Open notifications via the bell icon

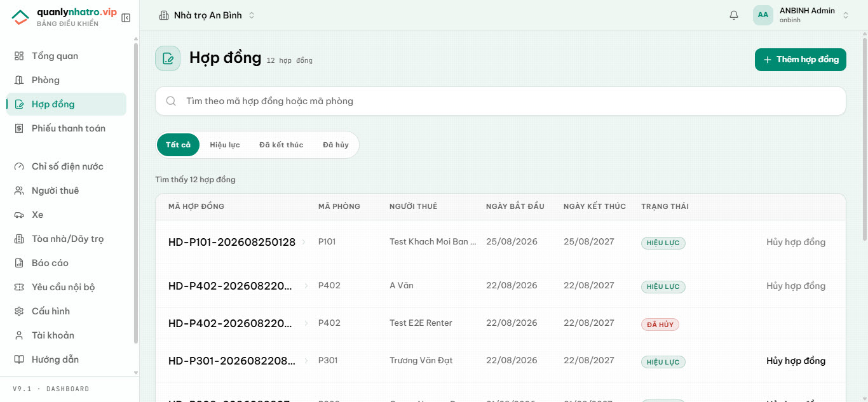(x=734, y=15)
